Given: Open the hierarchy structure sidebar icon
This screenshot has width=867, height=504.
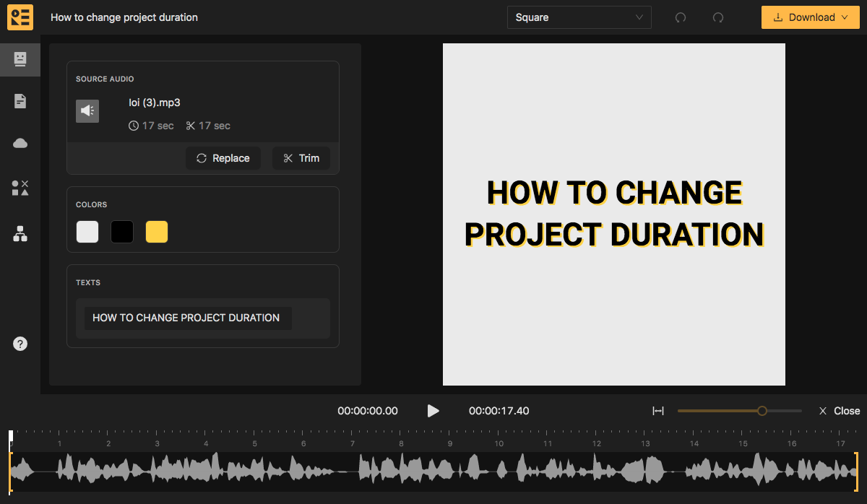Looking at the screenshot, I should [20, 233].
